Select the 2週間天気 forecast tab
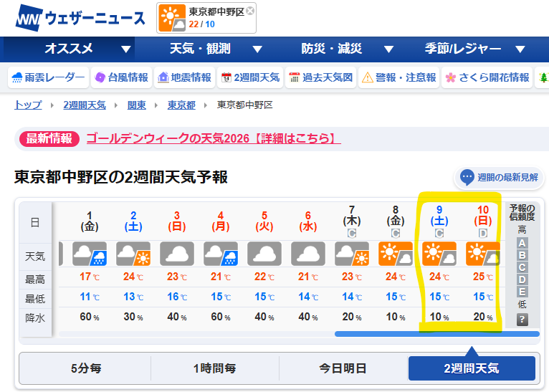The width and height of the screenshot is (549, 392). pyautogui.click(x=472, y=368)
